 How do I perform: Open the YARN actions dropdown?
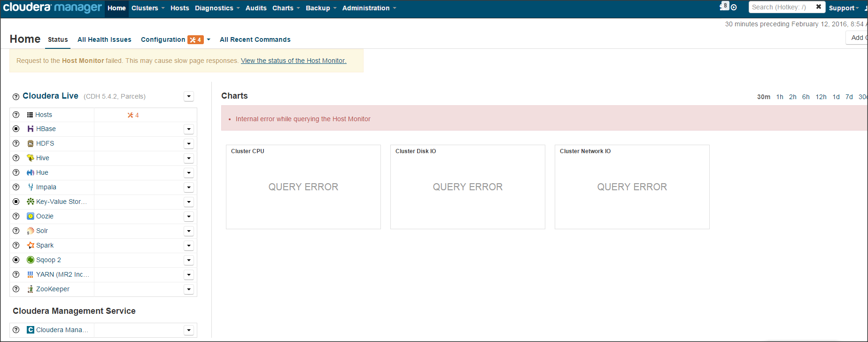click(x=189, y=275)
